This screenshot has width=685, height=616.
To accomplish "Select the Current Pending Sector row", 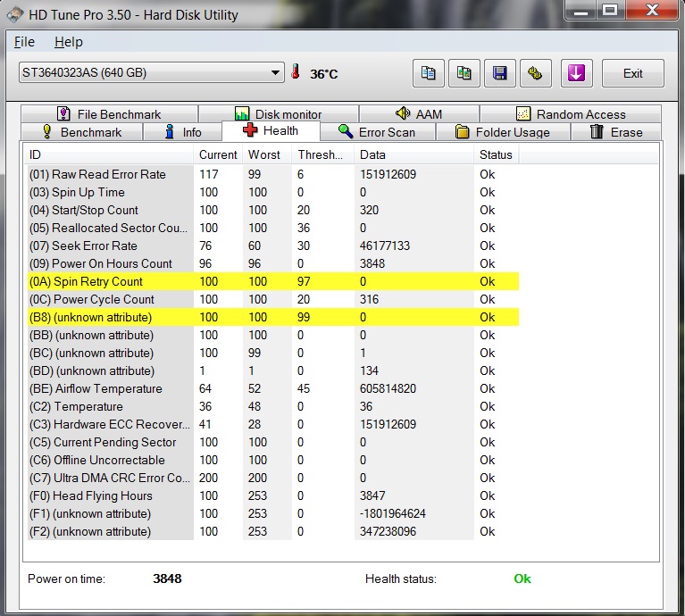I will (x=273, y=442).
